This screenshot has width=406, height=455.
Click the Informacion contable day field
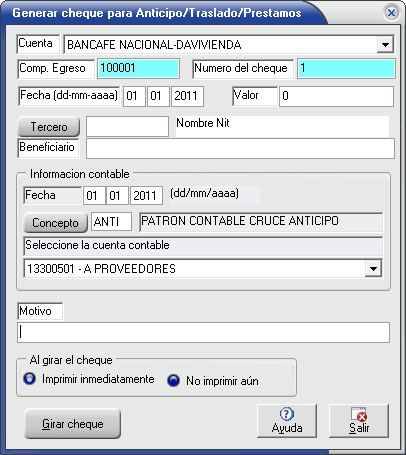[94, 195]
